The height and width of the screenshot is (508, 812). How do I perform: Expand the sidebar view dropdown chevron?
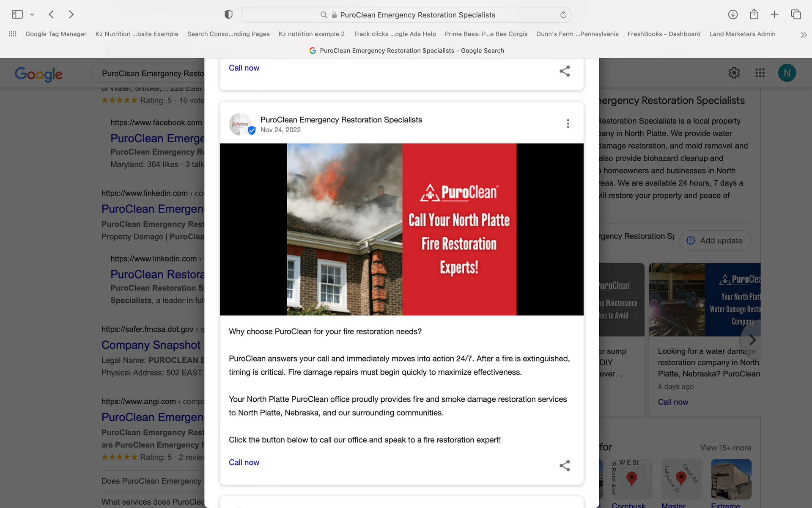[x=33, y=14]
